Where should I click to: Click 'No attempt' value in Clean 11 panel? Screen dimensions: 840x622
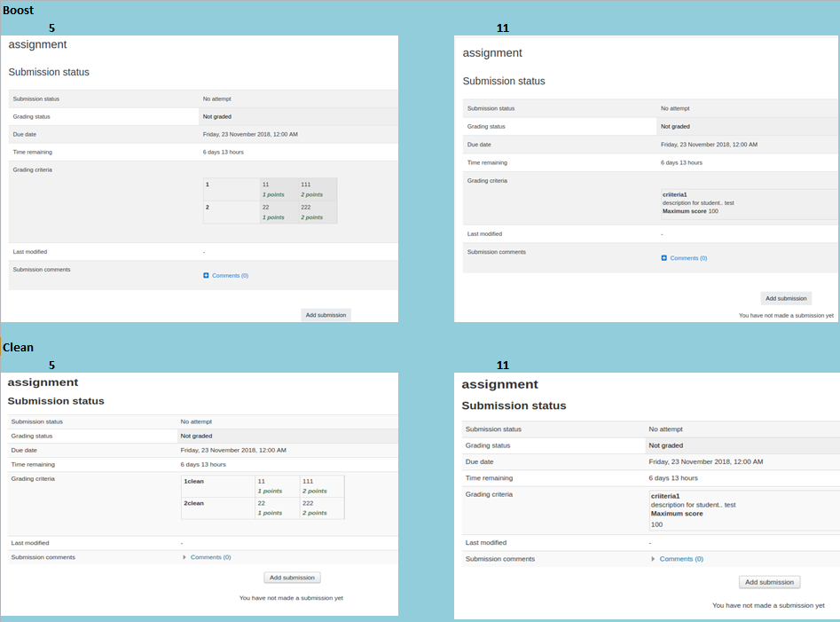coord(665,429)
